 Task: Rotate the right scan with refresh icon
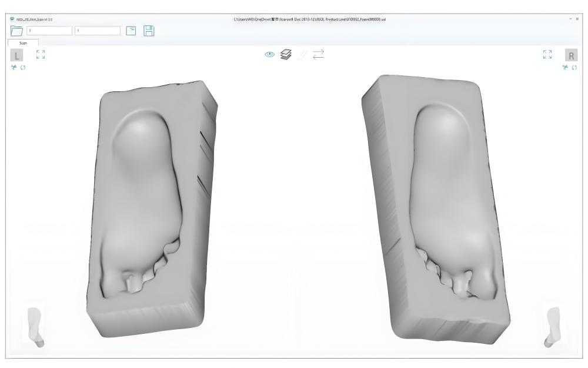pyautogui.click(x=574, y=68)
